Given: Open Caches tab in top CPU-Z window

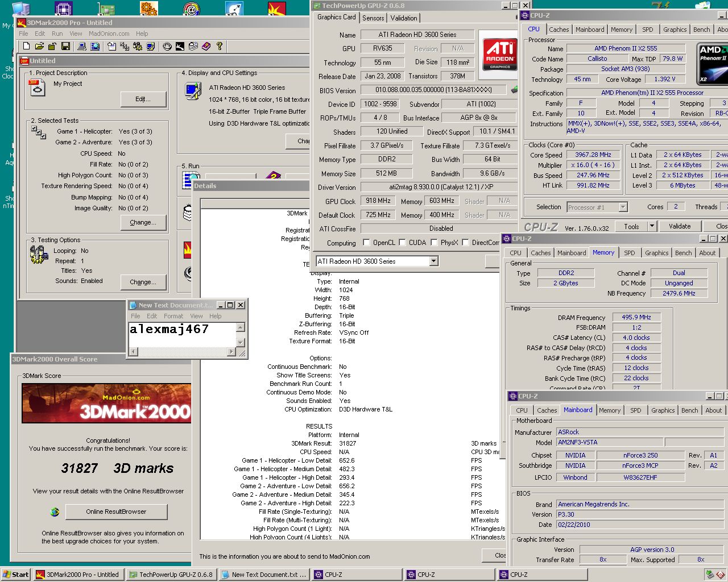Looking at the screenshot, I should click(x=559, y=30).
